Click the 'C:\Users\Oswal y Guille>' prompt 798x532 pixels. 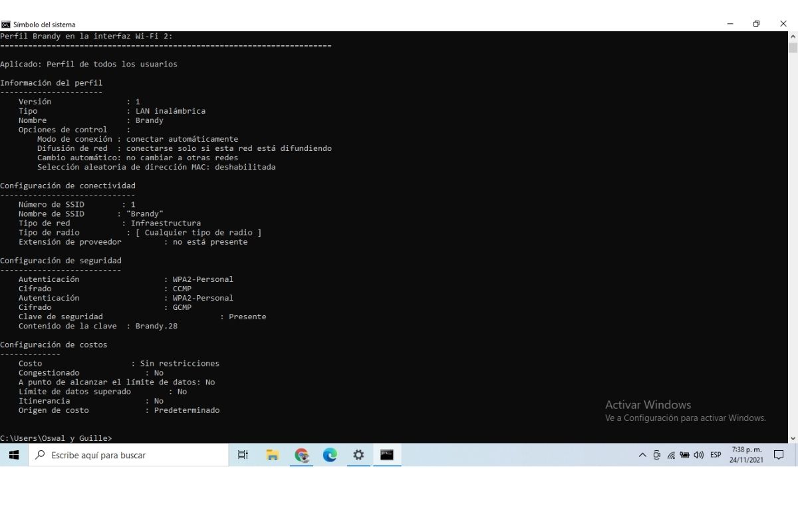point(57,438)
